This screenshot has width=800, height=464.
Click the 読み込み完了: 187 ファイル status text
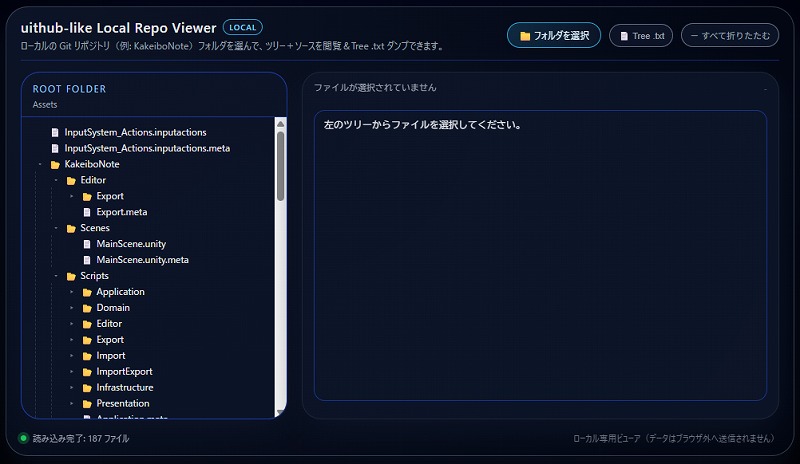click(x=81, y=438)
